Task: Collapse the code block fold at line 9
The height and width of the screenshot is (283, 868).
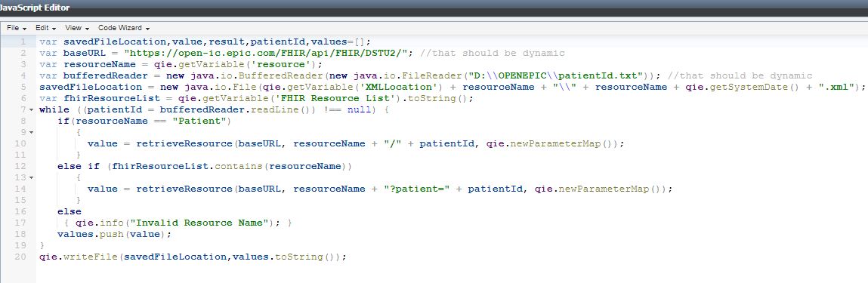Action: click(31, 133)
